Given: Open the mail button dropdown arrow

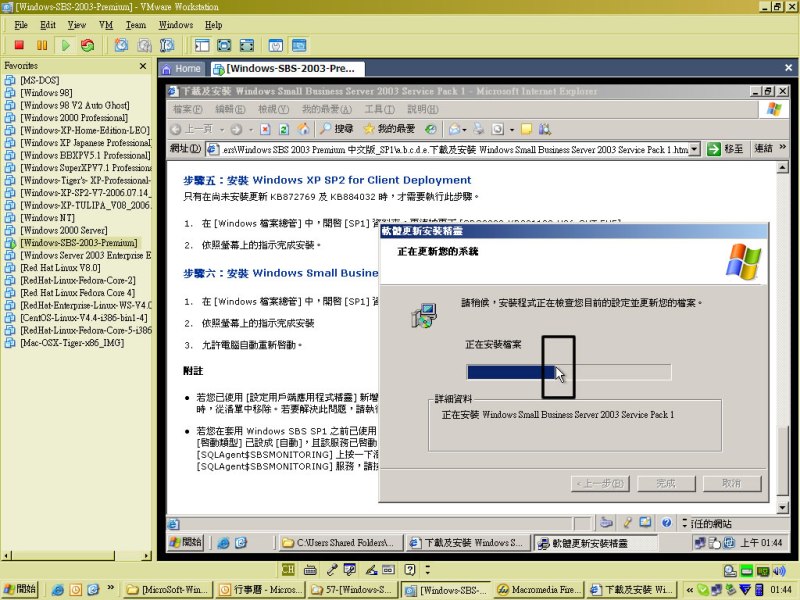Looking at the screenshot, I should [464, 130].
